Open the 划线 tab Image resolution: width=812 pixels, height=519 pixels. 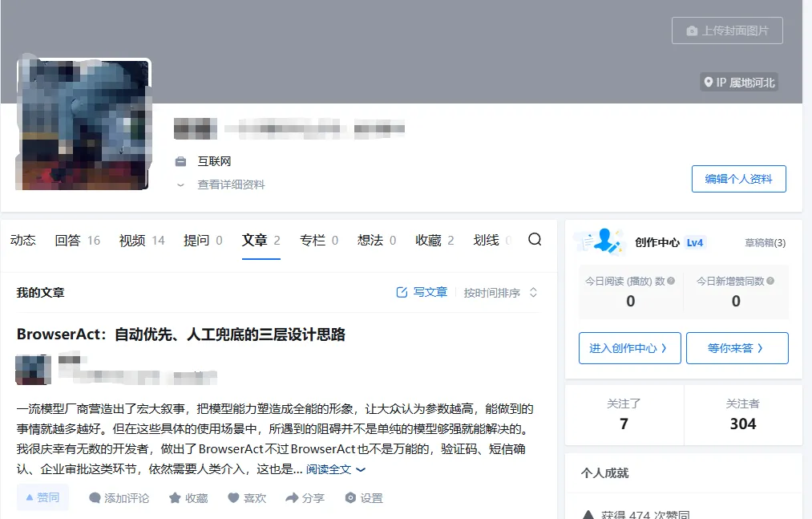(492, 240)
